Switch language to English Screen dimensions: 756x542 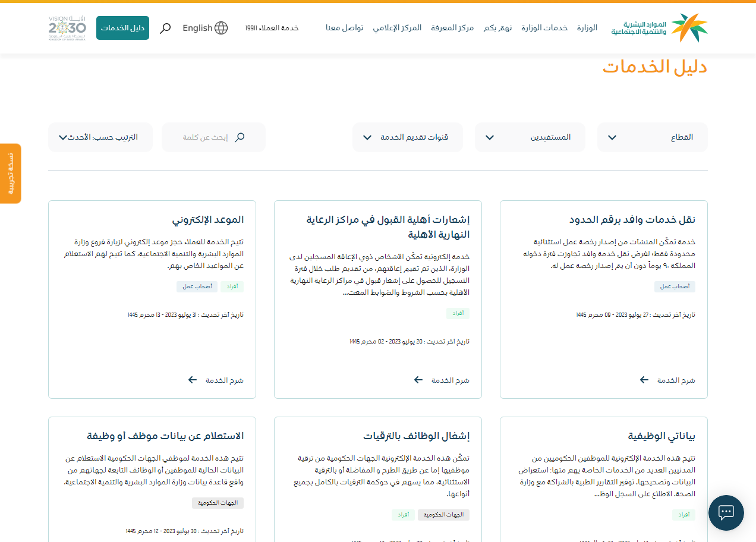[197, 28]
